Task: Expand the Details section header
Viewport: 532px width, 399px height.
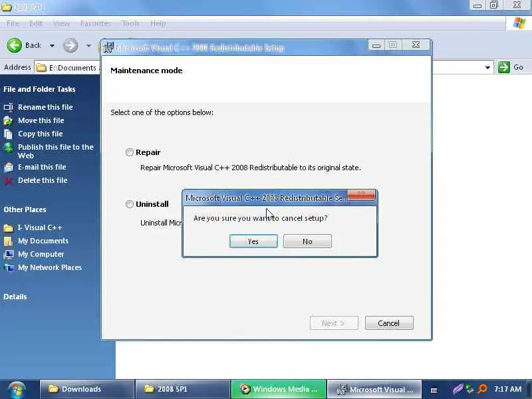Action: click(x=15, y=297)
